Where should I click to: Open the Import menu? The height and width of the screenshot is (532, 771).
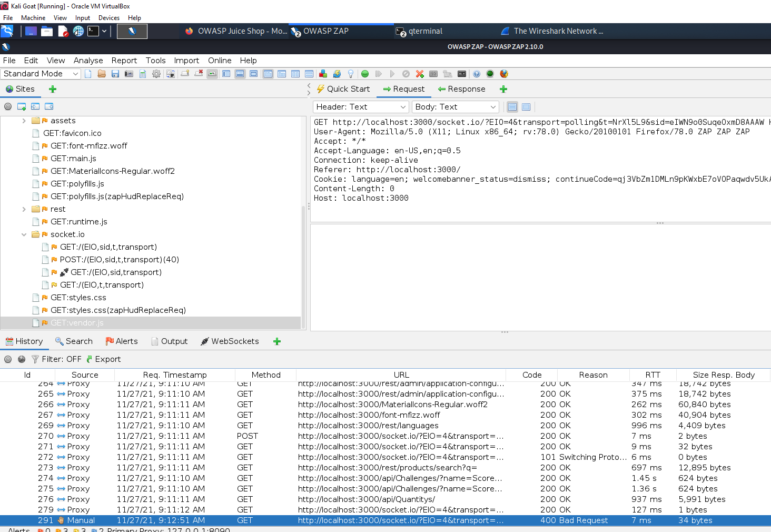(186, 61)
